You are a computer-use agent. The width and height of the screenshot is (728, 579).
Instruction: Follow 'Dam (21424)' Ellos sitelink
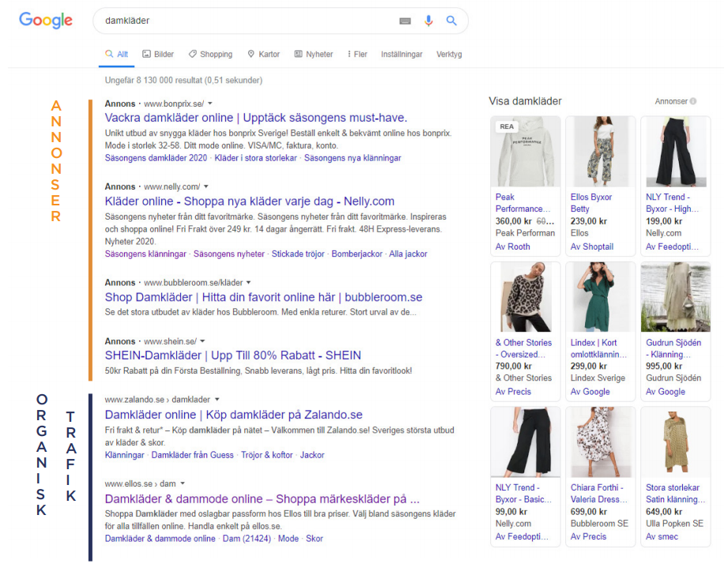[x=247, y=539]
